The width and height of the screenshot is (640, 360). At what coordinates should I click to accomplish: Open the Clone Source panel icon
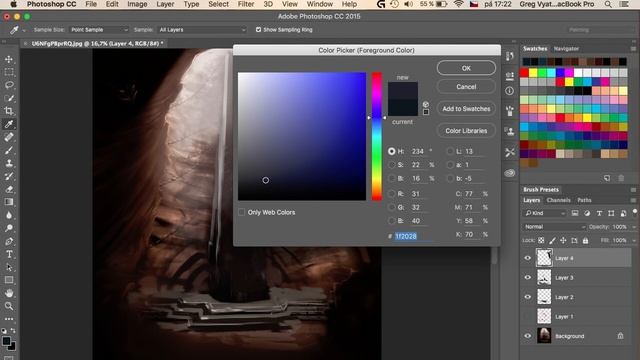(x=510, y=131)
